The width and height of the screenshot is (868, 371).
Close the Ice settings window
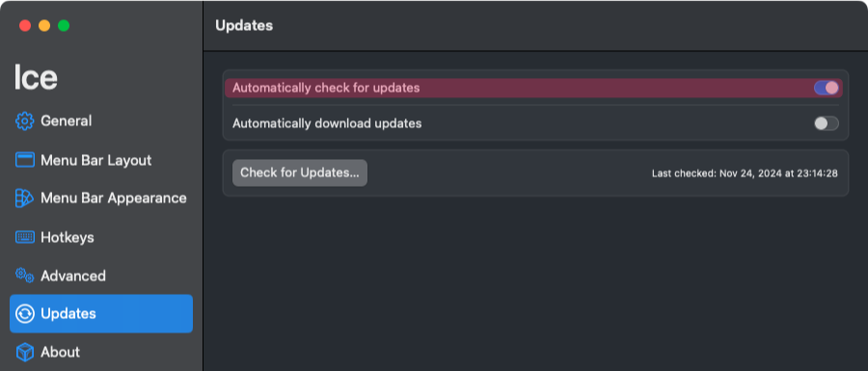click(25, 25)
